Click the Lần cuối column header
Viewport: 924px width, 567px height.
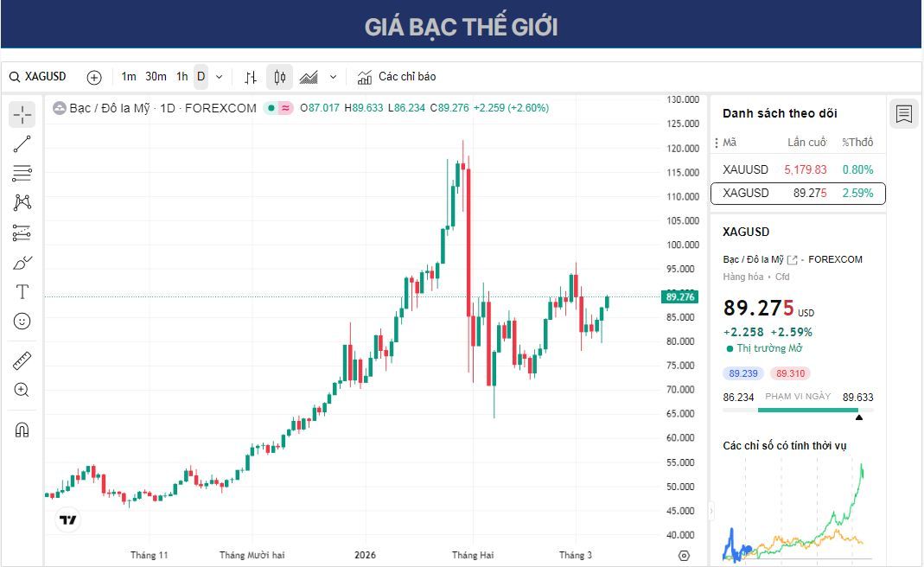click(x=806, y=142)
